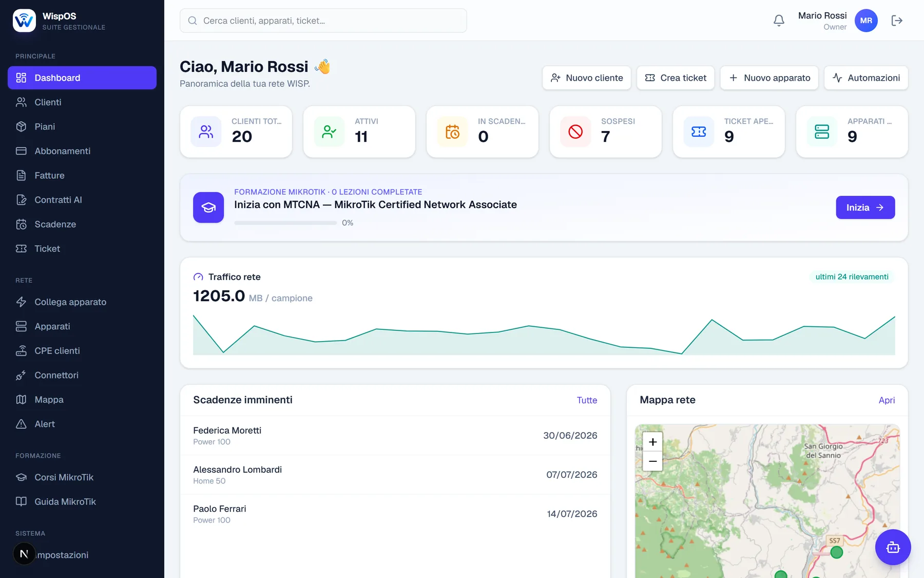
Task: Click the network traffic chart
Action: (x=544, y=334)
